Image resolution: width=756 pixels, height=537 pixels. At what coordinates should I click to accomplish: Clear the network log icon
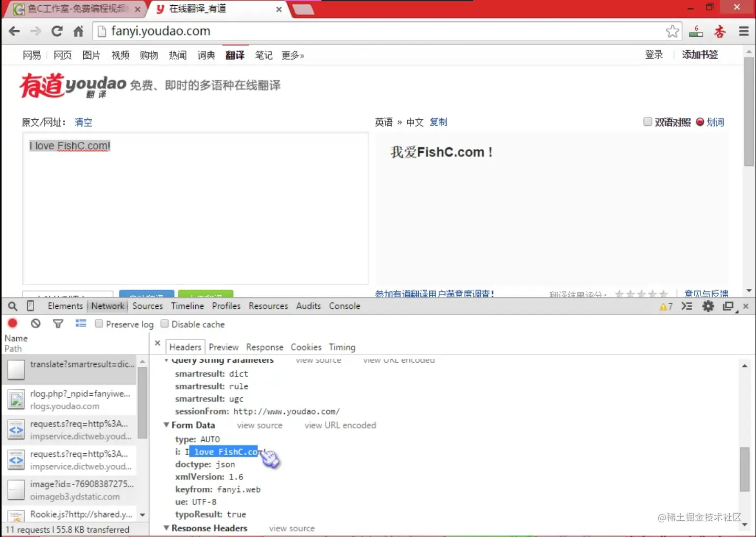pyautogui.click(x=36, y=323)
